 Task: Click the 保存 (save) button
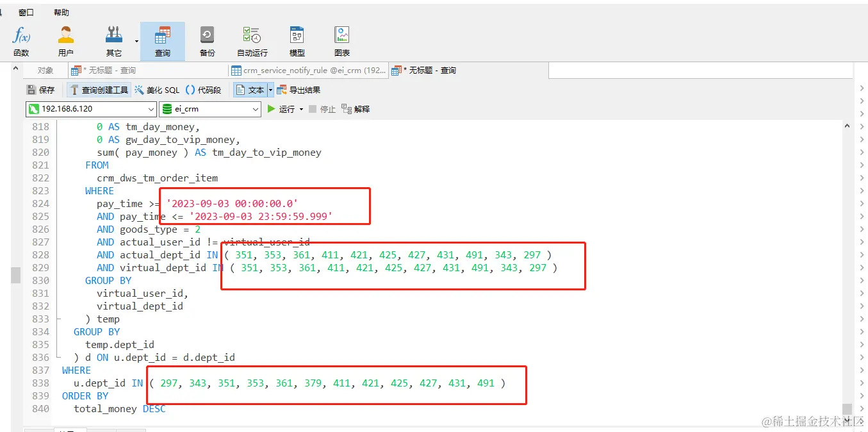(x=40, y=90)
